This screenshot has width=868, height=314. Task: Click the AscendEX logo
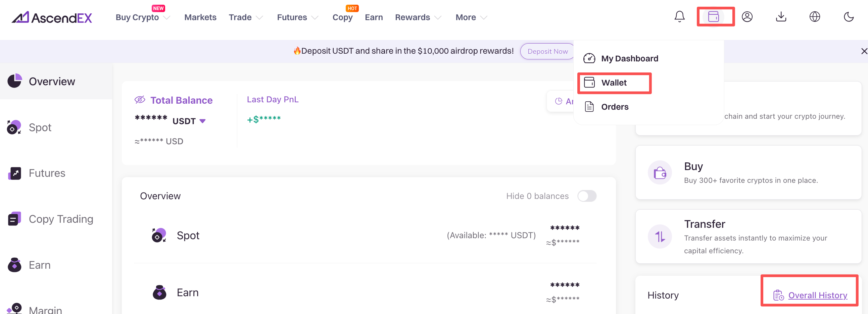(52, 17)
